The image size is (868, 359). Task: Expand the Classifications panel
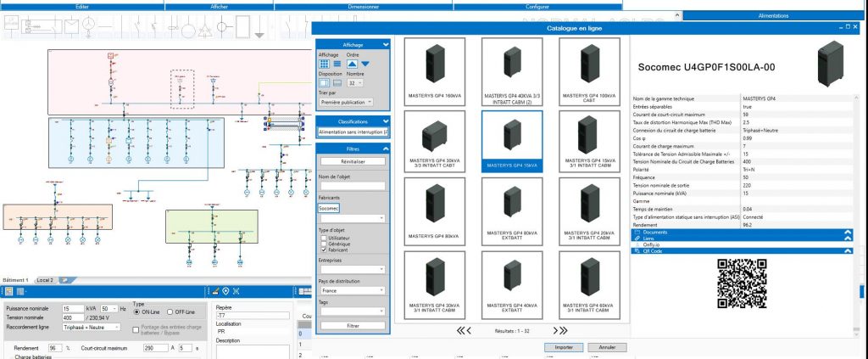(x=386, y=121)
